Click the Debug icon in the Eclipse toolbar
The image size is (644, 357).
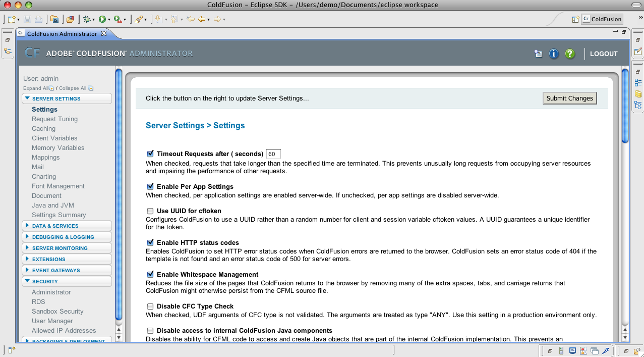[x=88, y=19]
